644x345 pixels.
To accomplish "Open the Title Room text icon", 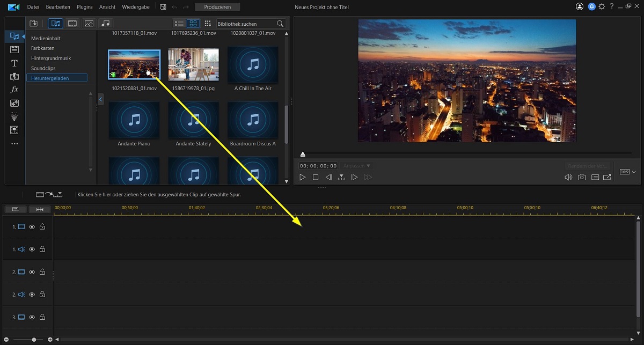I will pos(14,63).
